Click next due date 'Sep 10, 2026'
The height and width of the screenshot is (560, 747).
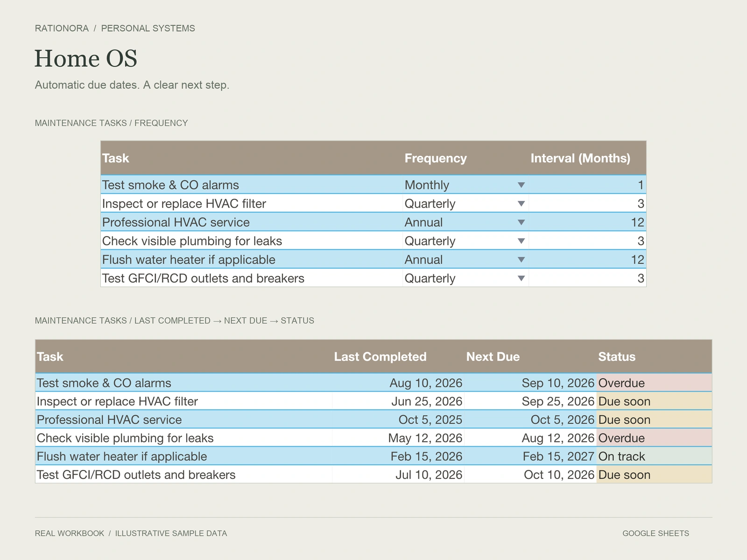click(530, 383)
